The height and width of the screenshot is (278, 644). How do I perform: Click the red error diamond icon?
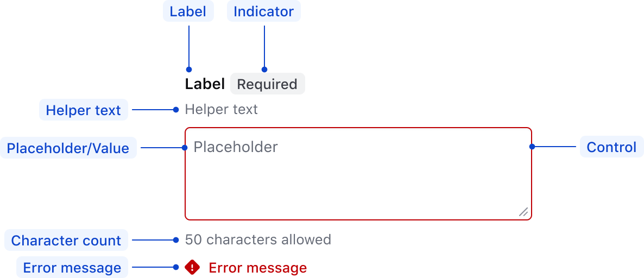click(x=192, y=267)
